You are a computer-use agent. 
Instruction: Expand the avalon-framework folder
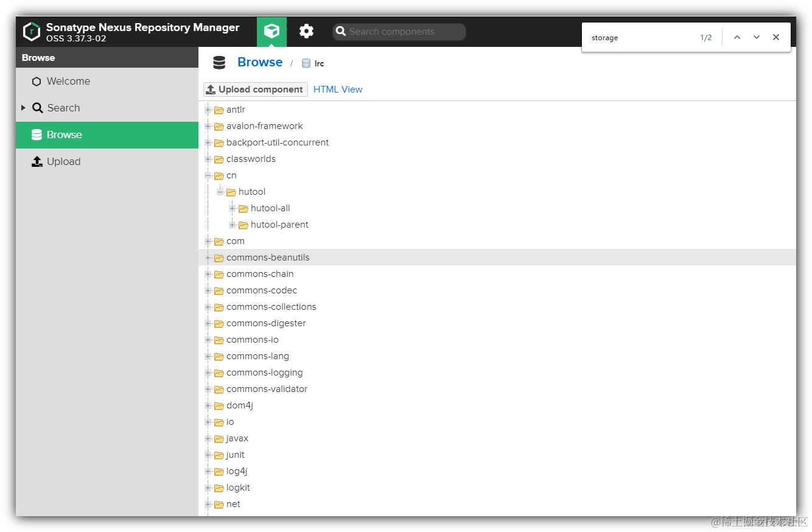tap(208, 127)
